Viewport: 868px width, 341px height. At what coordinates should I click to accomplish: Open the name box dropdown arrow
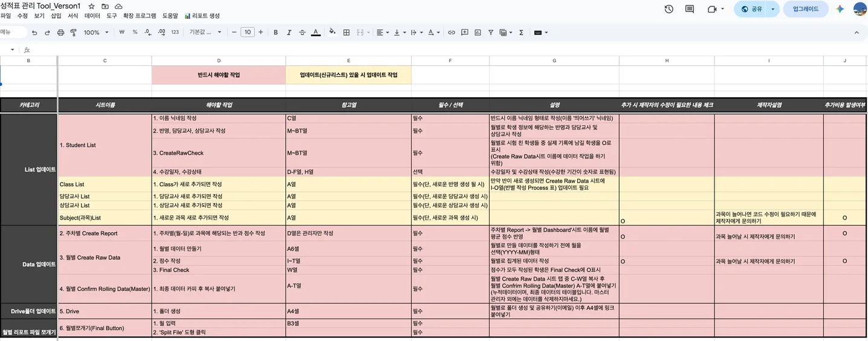click(x=12, y=50)
